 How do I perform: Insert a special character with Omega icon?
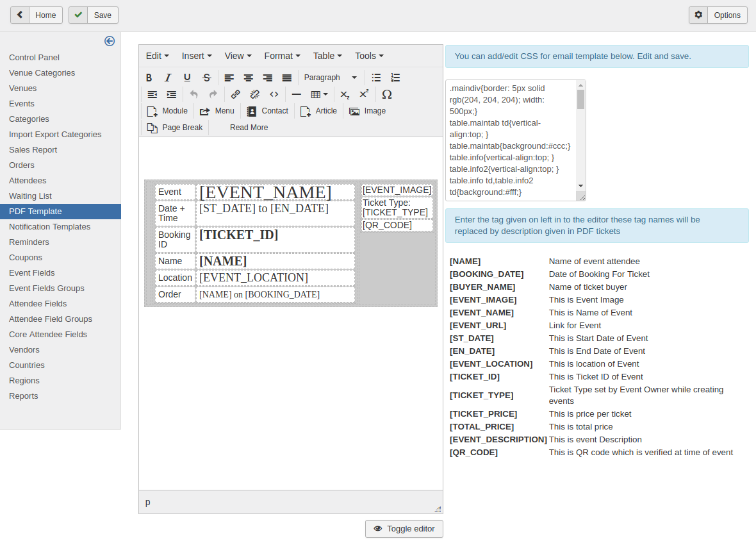pyautogui.click(x=386, y=94)
